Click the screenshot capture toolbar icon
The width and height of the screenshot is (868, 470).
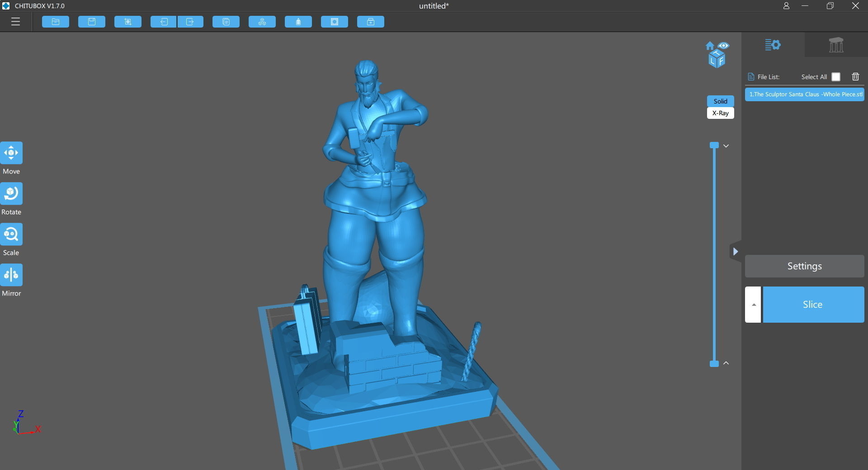click(x=128, y=22)
